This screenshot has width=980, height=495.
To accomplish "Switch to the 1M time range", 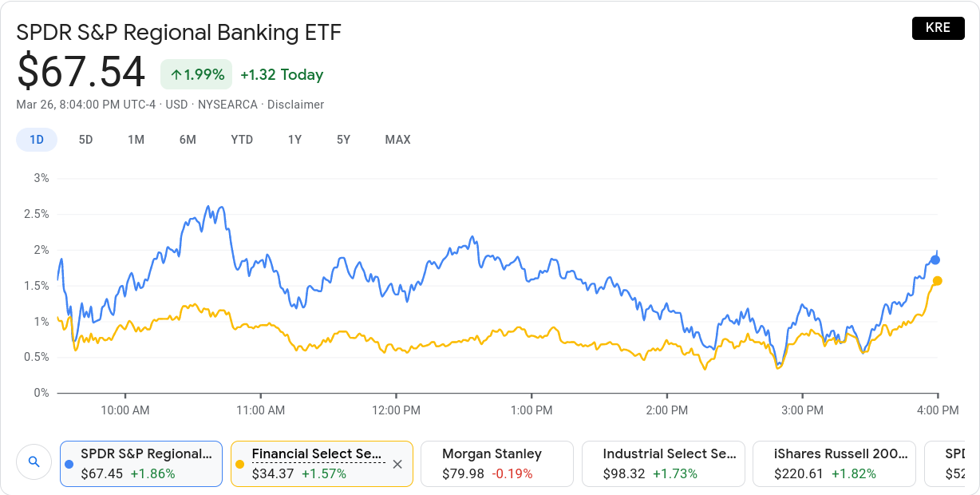I will point(136,140).
